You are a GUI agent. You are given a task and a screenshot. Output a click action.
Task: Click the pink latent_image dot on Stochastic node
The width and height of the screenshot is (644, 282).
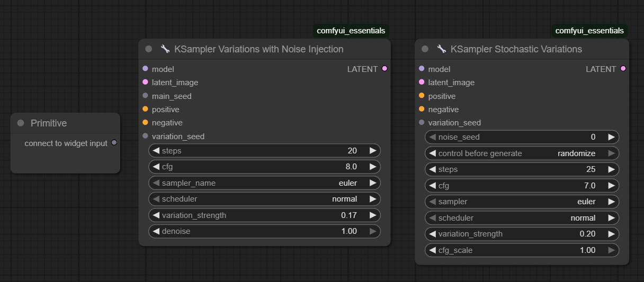click(x=422, y=82)
